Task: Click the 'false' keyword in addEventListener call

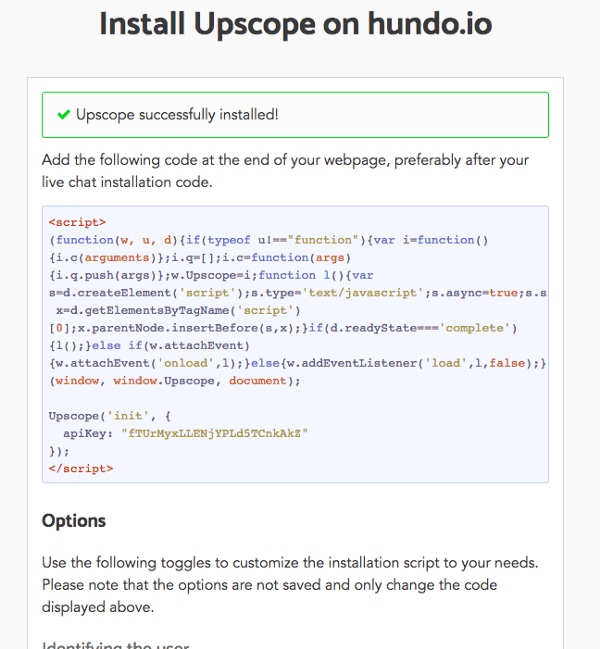Action: 507,363
